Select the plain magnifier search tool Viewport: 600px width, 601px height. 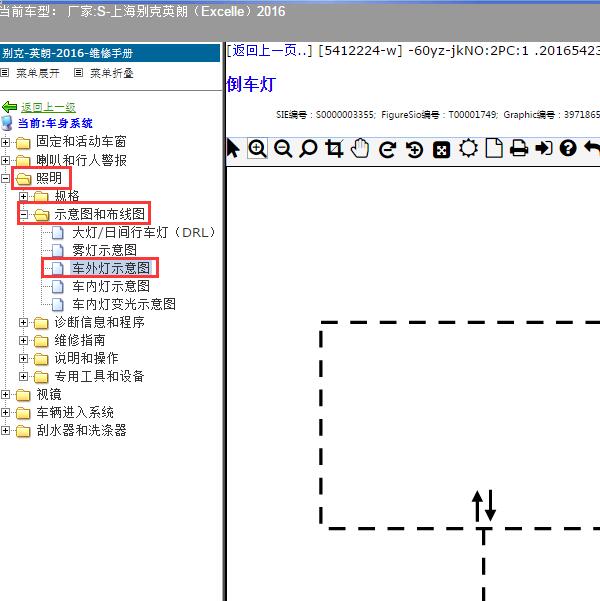tap(308, 149)
